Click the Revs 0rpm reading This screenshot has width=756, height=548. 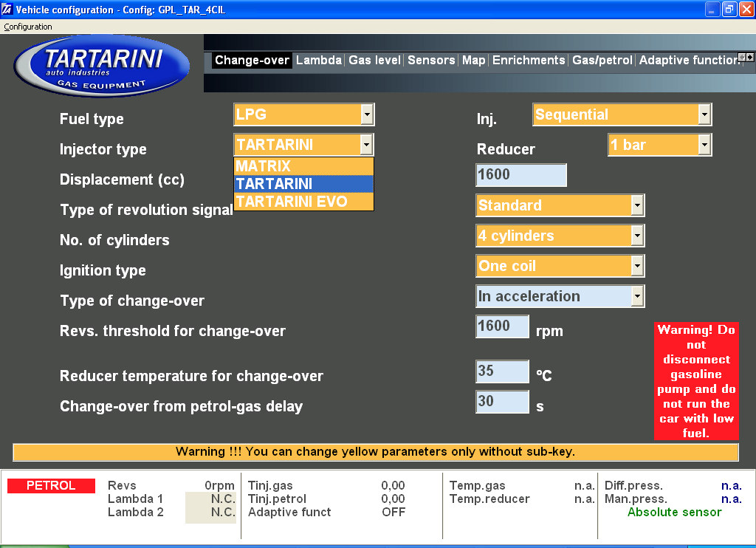click(219, 486)
